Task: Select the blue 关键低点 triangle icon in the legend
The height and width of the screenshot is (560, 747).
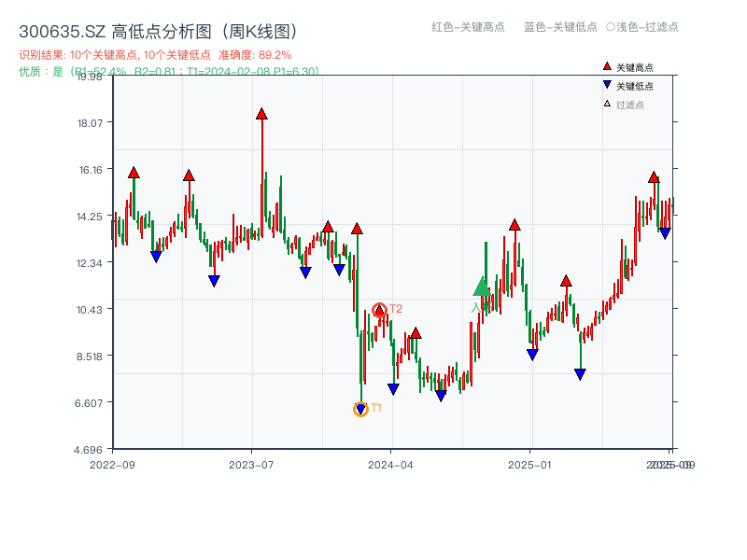Action: click(607, 84)
